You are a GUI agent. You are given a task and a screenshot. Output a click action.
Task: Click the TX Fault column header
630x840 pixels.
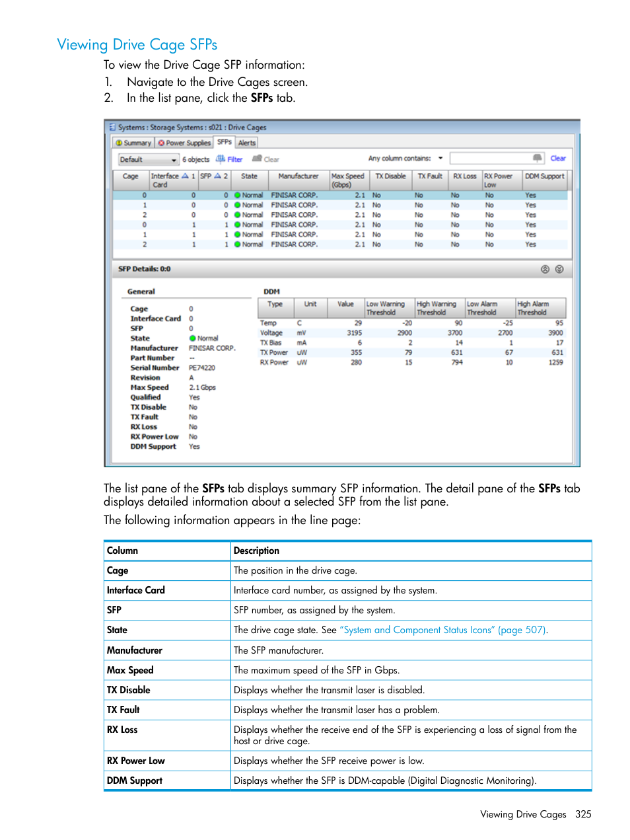pos(430,180)
